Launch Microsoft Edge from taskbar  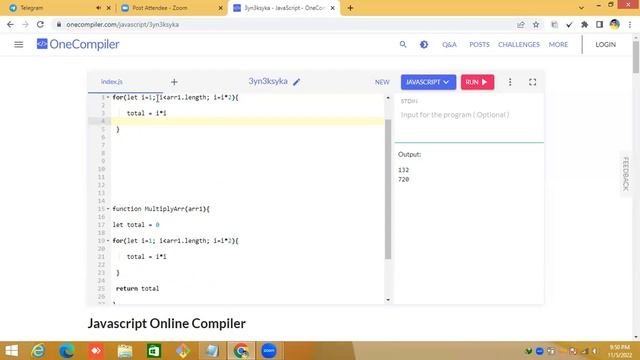67,351
